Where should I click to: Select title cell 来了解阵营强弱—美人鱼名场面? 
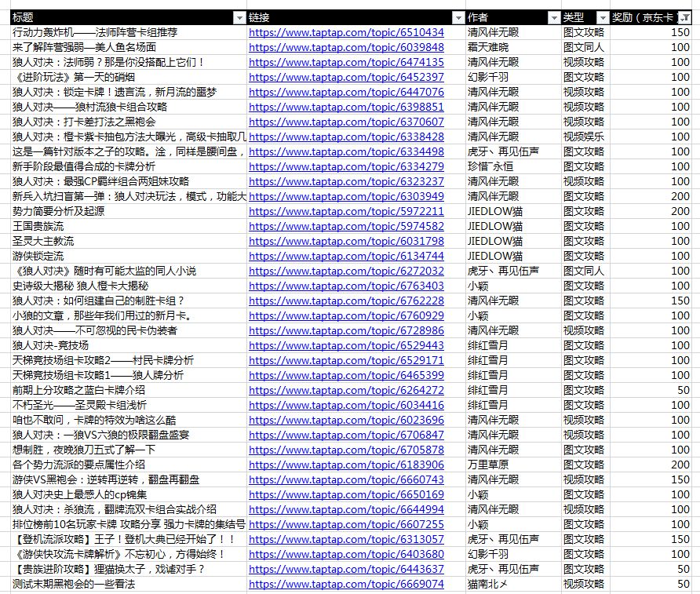(x=129, y=47)
